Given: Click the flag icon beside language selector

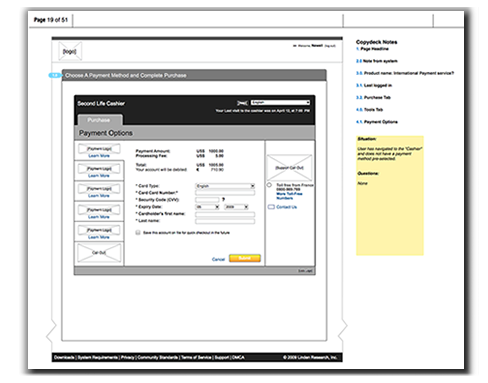Looking at the screenshot, I should point(242,103).
